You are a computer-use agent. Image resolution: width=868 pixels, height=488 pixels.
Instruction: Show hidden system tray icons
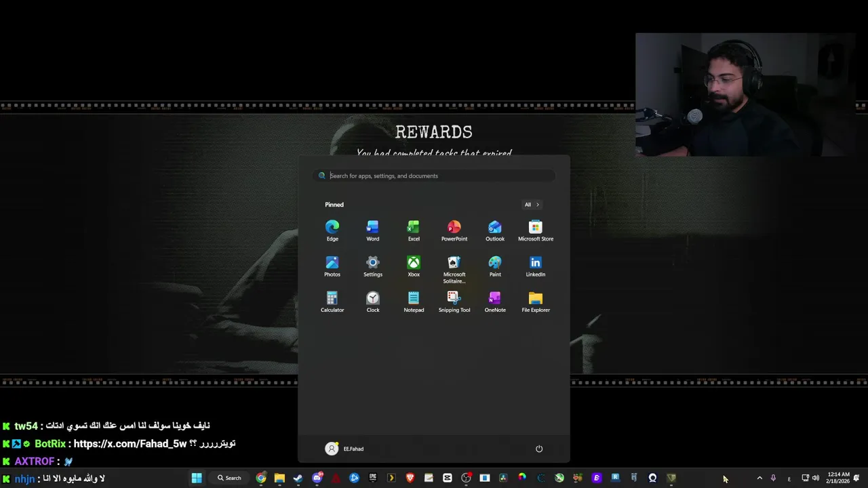(759, 478)
